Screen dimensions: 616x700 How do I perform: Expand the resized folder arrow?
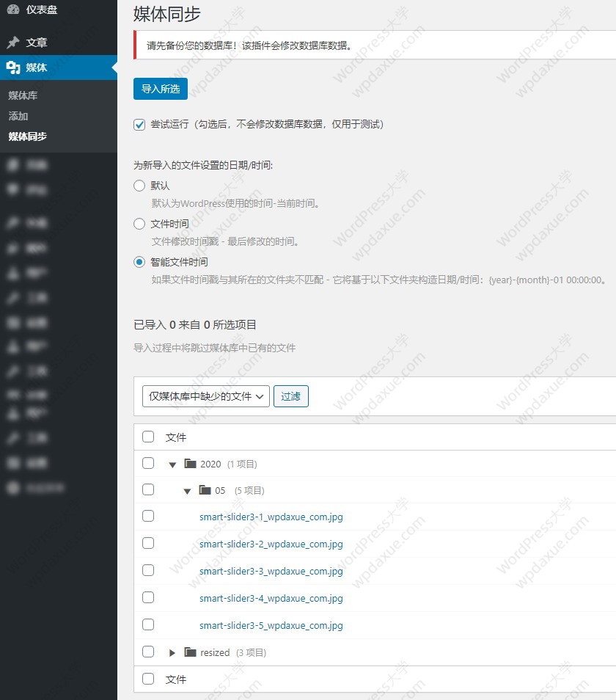tap(172, 652)
